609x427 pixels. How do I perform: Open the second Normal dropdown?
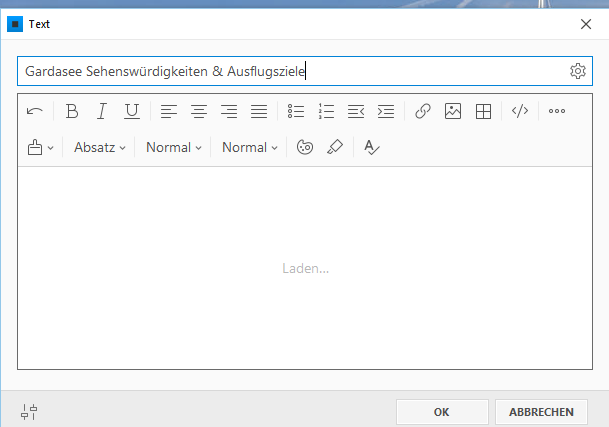coord(250,148)
